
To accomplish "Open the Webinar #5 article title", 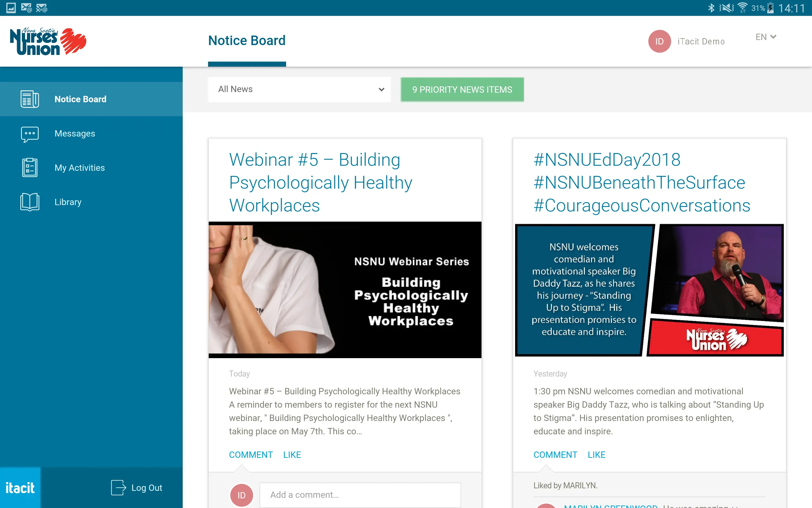I will (320, 183).
